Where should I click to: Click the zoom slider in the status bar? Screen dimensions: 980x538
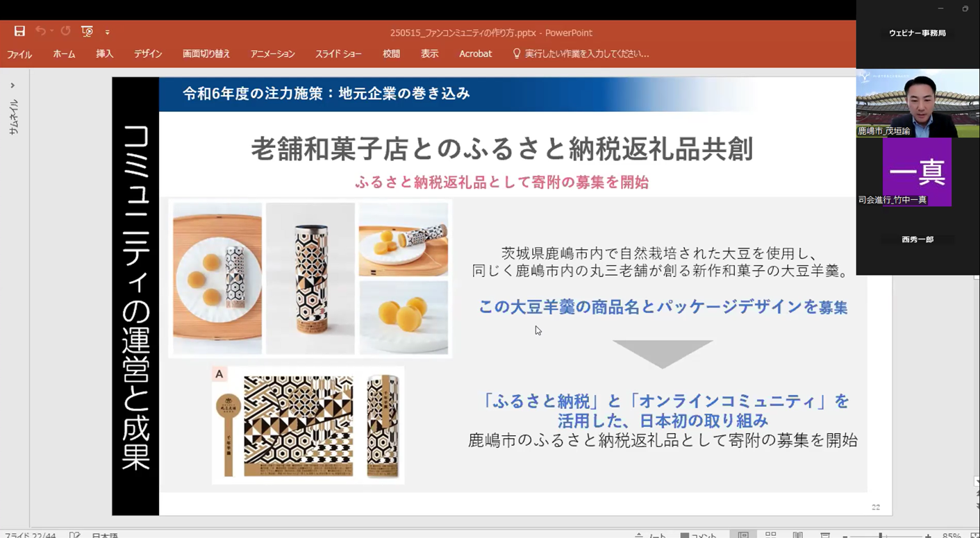tap(881, 536)
